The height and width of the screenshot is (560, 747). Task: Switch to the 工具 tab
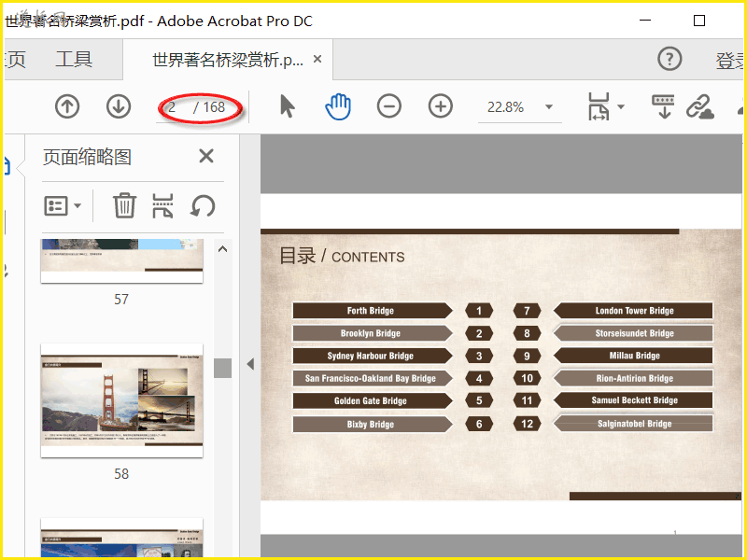[x=74, y=60]
